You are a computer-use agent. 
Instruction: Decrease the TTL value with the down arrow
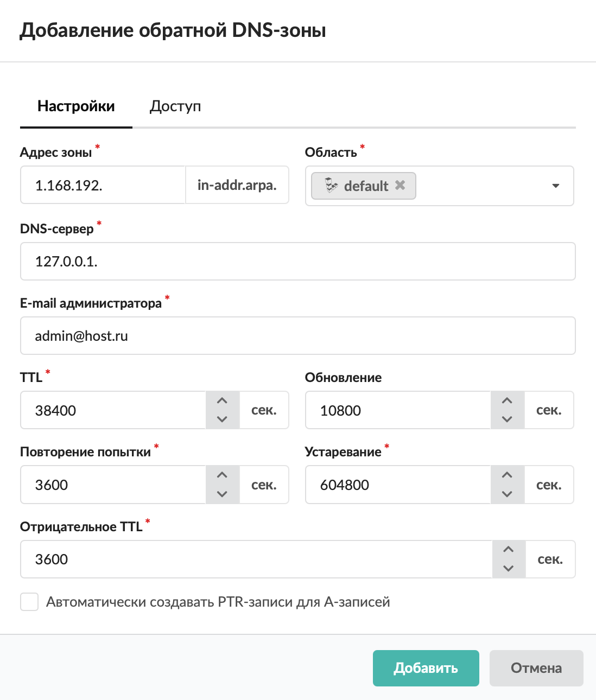coord(222,419)
